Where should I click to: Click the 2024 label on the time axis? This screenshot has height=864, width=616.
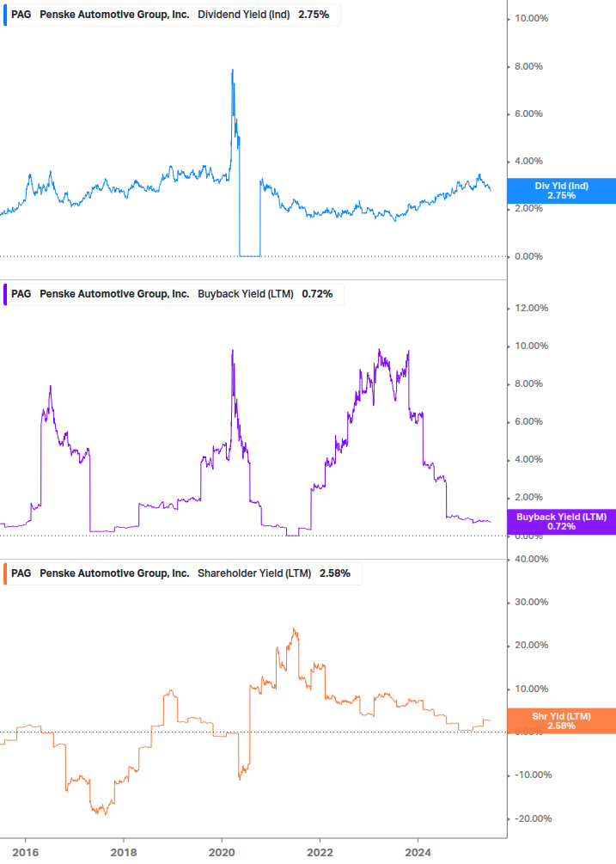(x=418, y=853)
